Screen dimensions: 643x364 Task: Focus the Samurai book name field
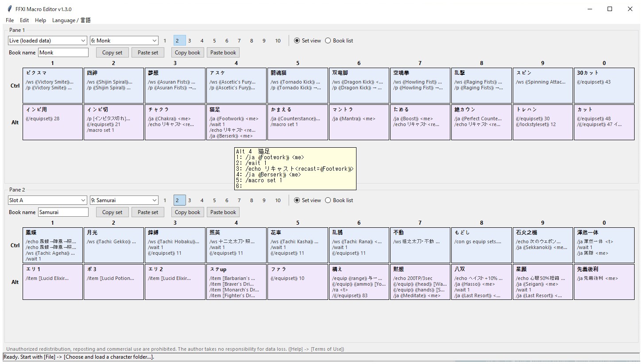point(63,212)
